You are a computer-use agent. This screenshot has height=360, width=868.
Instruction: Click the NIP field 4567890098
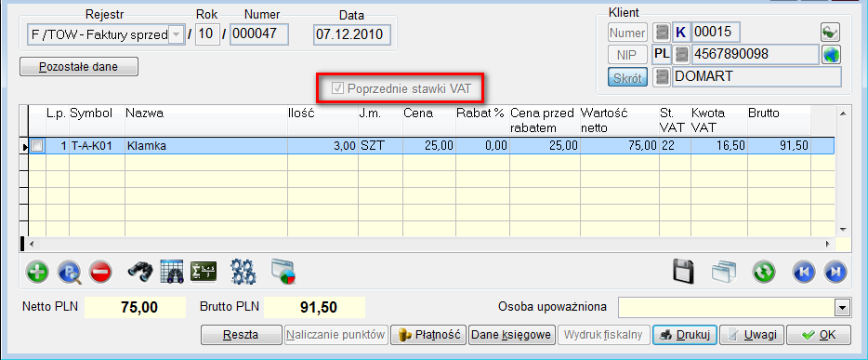[x=756, y=54]
